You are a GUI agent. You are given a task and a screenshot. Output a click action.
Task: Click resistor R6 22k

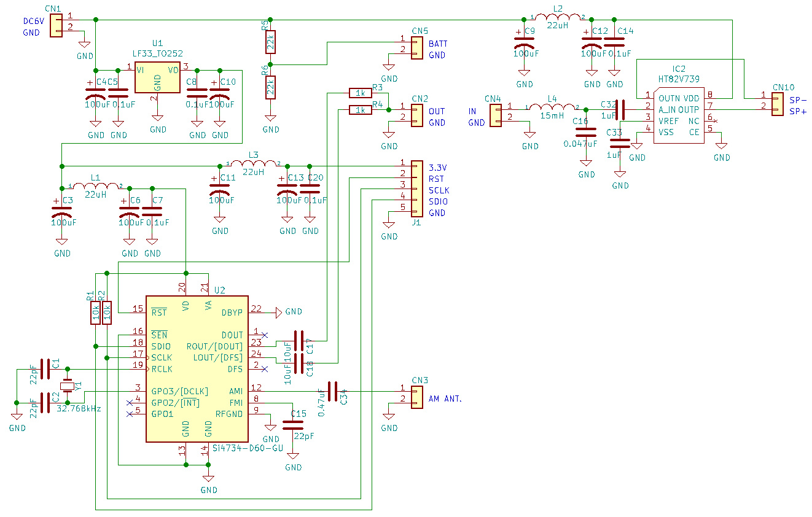click(x=270, y=87)
